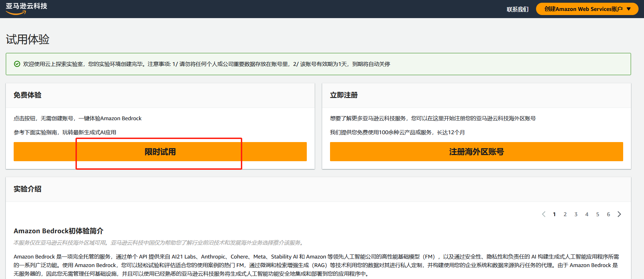Select page 3 in pagination
The image size is (644, 279).
(x=576, y=214)
